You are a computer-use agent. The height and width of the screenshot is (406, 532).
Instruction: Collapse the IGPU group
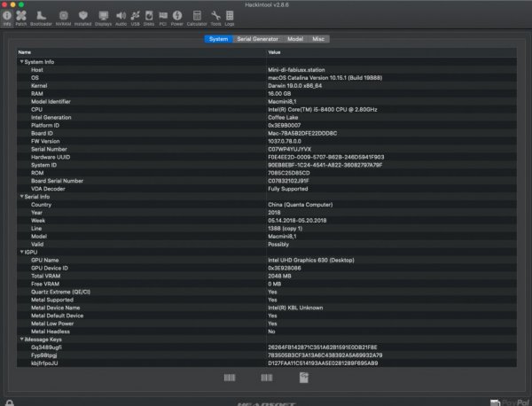[x=21, y=252]
